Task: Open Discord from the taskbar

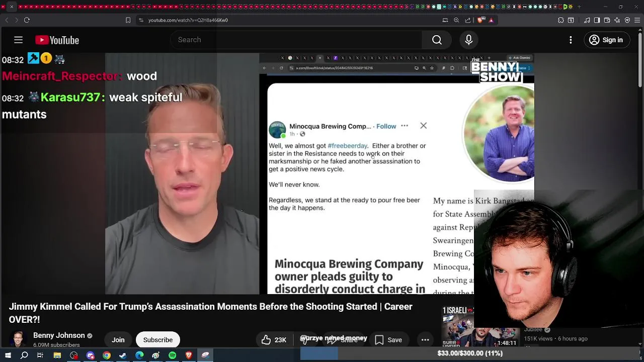Action: pyautogui.click(x=91, y=355)
